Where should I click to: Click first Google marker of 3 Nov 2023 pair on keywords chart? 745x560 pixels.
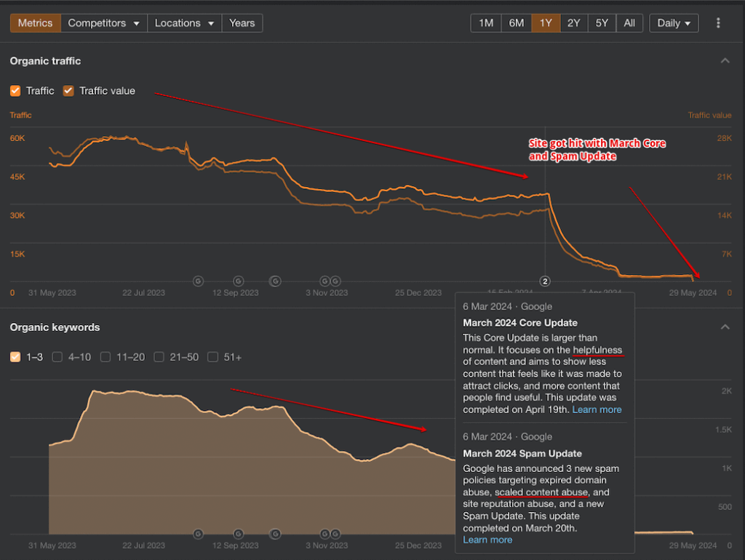tap(324, 534)
